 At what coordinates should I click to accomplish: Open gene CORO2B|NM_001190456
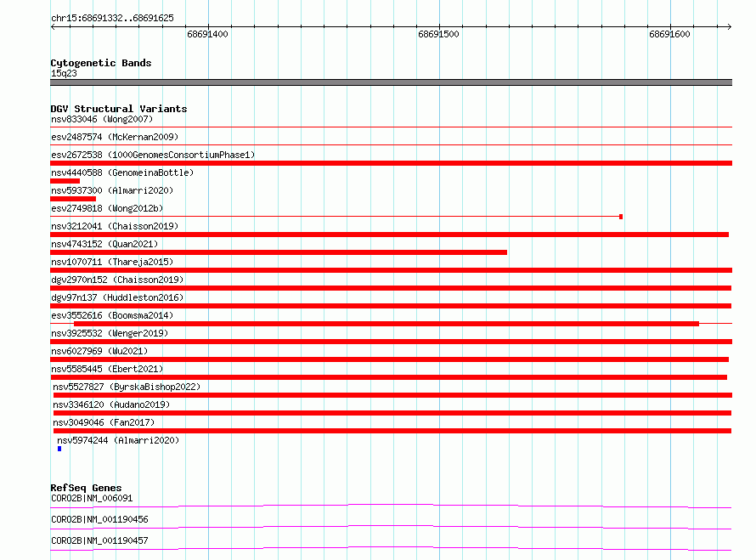(99, 519)
